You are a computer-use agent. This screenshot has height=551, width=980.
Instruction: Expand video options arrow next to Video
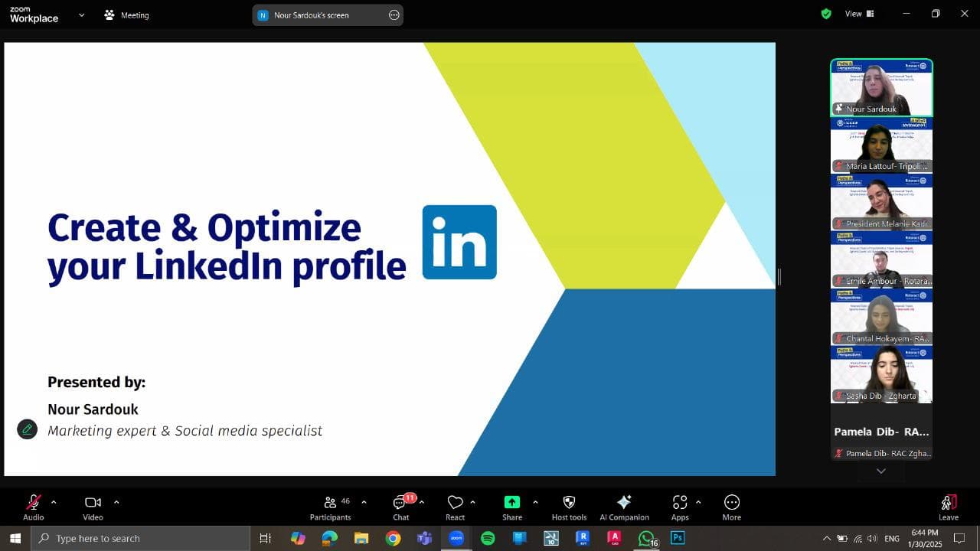click(116, 502)
